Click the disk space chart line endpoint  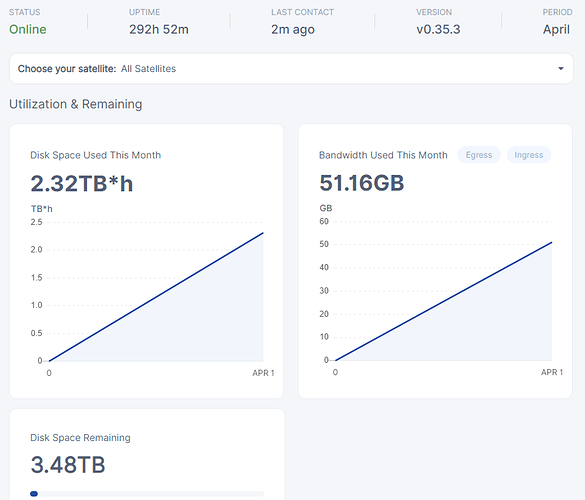pos(263,233)
